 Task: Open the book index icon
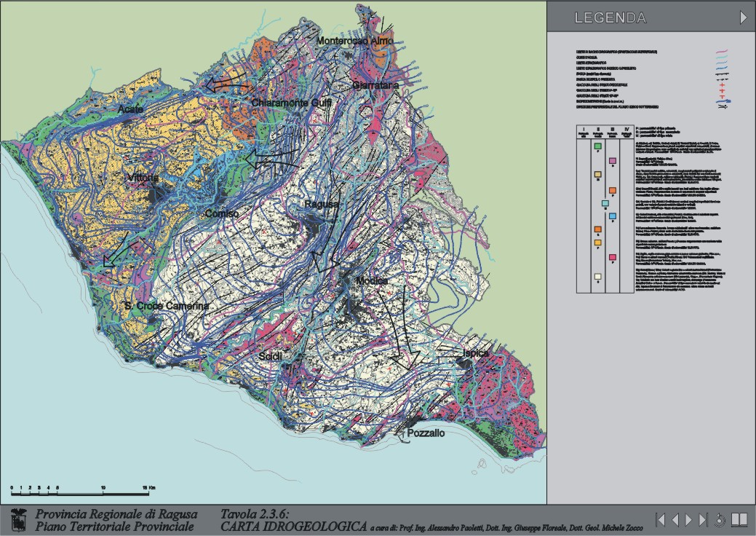click(x=739, y=519)
